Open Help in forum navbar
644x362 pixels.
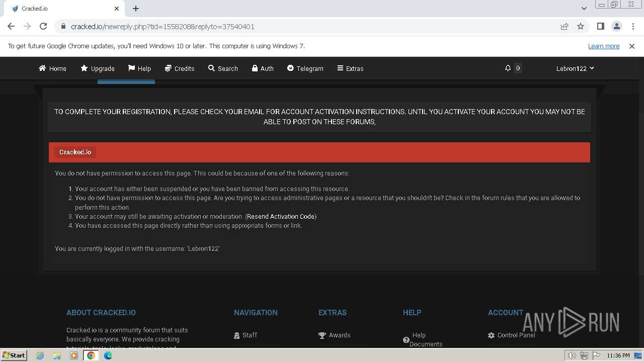139,68
